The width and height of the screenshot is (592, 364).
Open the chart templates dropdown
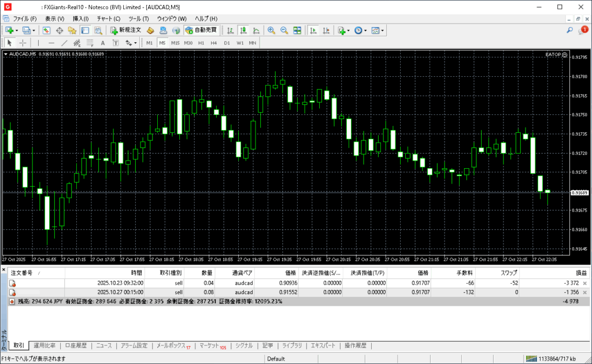[382, 30]
